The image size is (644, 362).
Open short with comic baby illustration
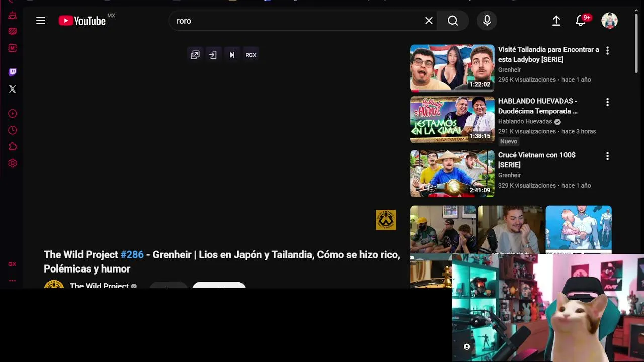pos(579,229)
